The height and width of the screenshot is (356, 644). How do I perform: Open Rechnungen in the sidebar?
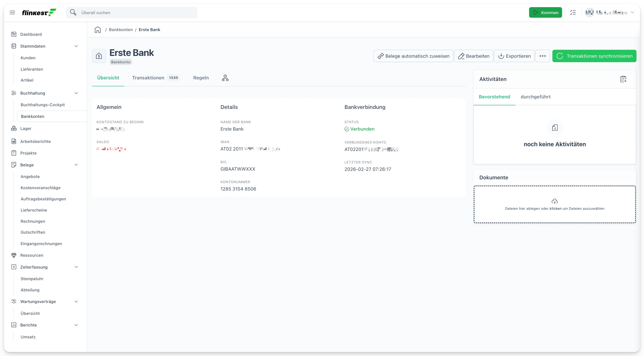(x=33, y=221)
